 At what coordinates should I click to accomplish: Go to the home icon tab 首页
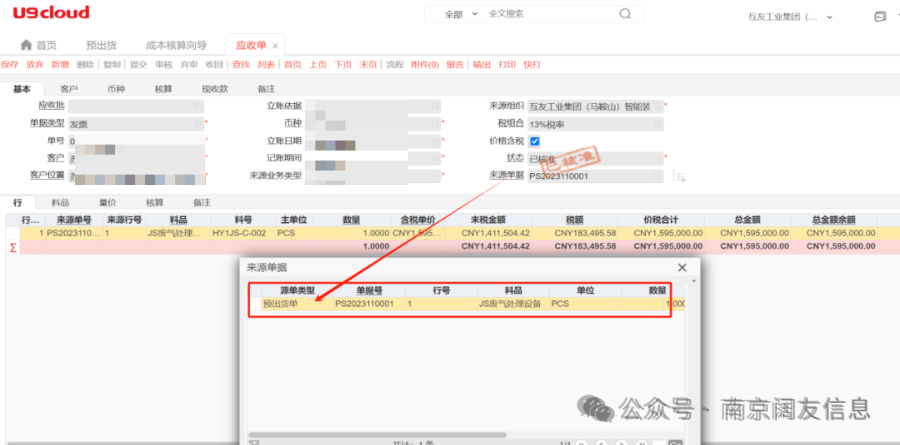click(39, 45)
